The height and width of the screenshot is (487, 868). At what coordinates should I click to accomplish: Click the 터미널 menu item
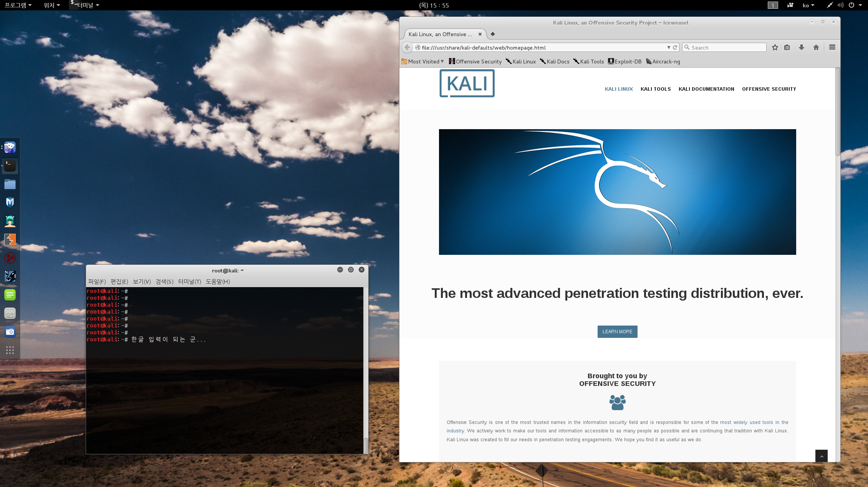pos(84,5)
